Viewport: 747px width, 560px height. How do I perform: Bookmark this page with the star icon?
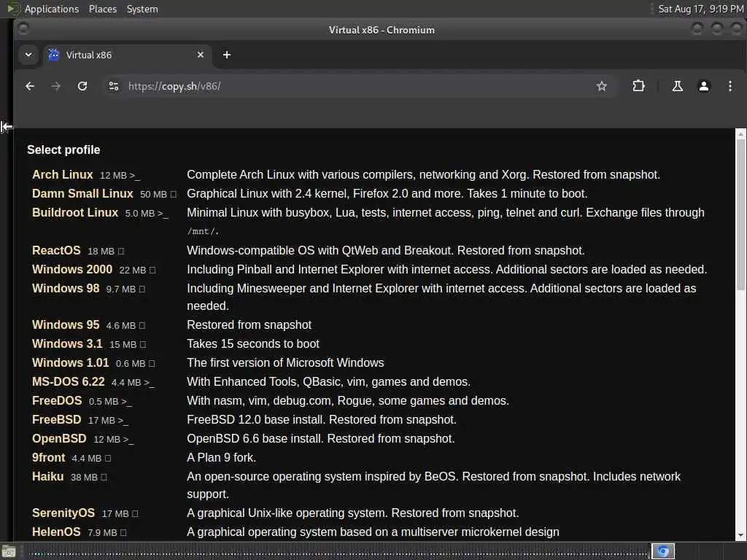[x=602, y=86]
